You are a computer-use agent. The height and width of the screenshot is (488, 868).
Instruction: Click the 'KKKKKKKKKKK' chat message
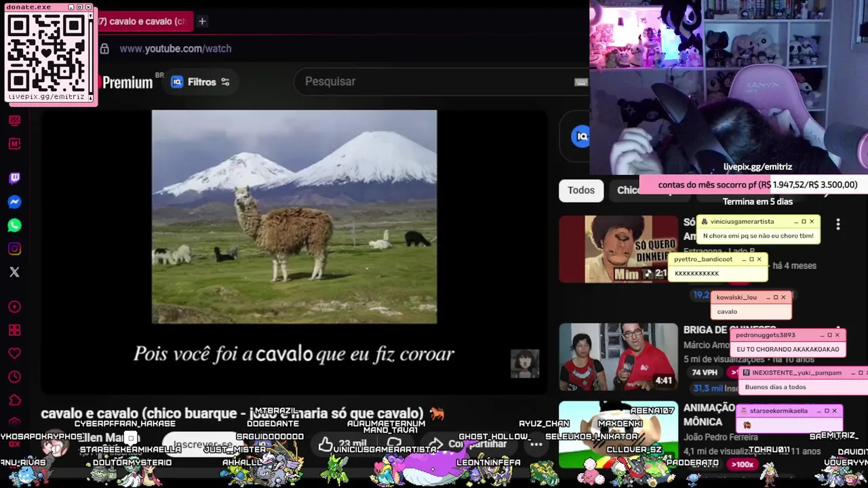(696, 273)
